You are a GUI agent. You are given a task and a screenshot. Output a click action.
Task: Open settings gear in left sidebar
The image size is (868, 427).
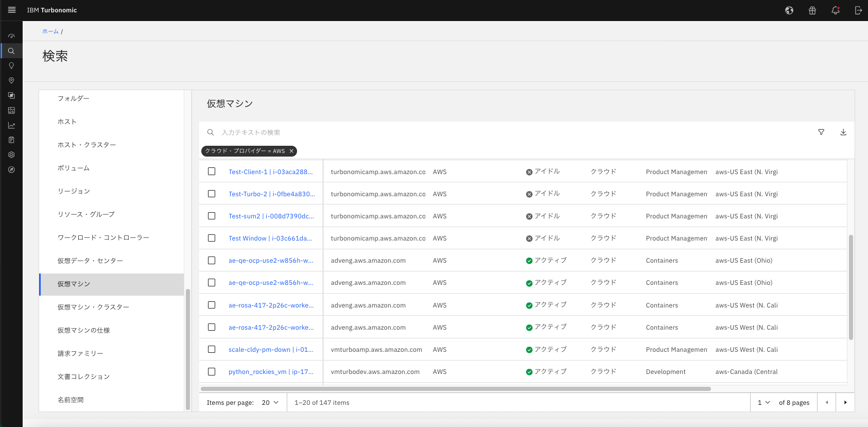[x=11, y=155]
